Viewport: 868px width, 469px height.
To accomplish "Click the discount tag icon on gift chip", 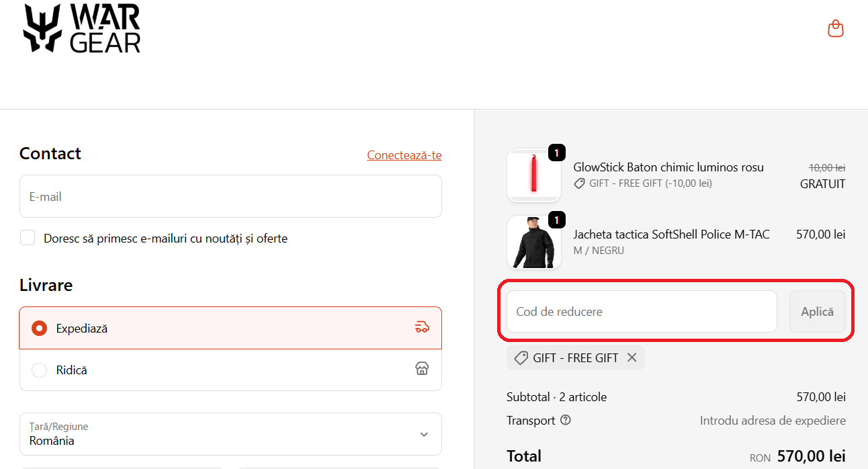I will click(521, 358).
